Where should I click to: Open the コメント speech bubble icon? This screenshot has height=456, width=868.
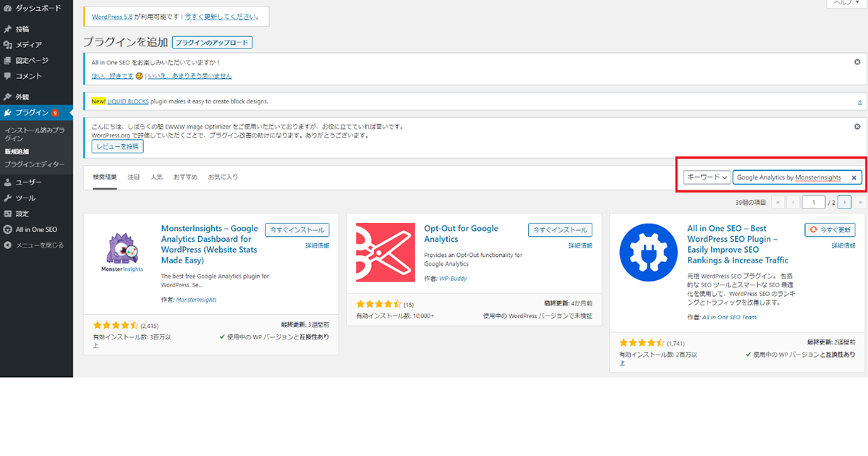coord(9,77)
